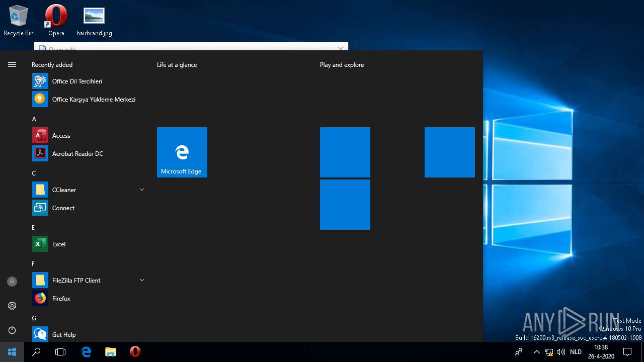Close the Open with dialog behind Start

pos(341,48)
